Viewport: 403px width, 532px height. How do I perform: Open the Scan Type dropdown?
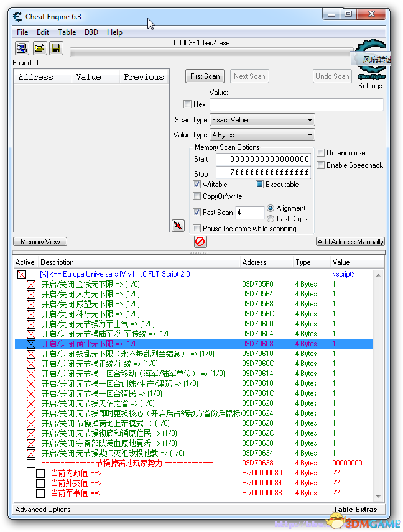click(262, 120)
